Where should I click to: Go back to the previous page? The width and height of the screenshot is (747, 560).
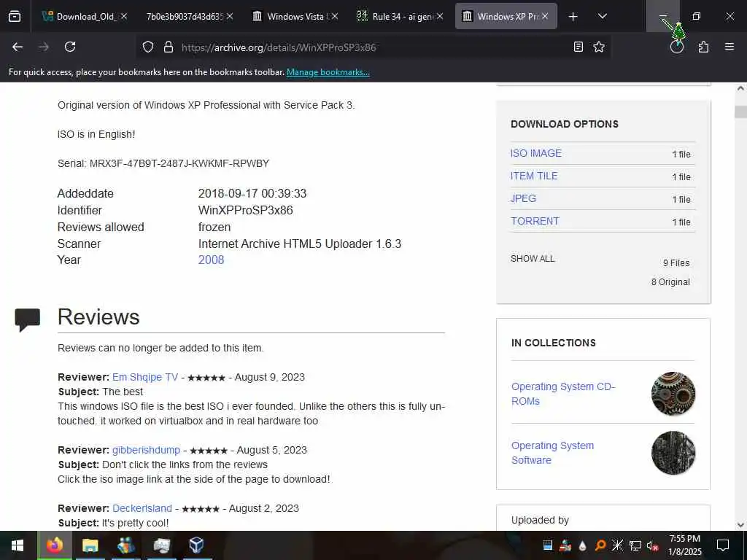(18, 47)
